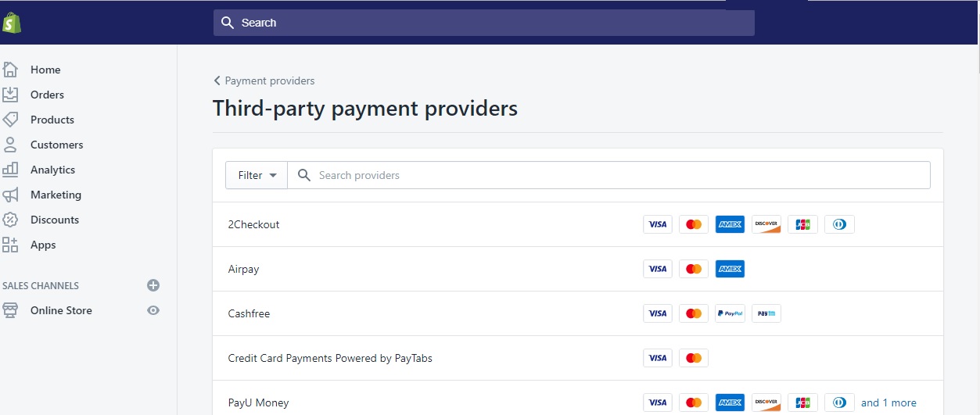
Task: Click the Online Store storefront icon
Action: click(x=10, y=310)
